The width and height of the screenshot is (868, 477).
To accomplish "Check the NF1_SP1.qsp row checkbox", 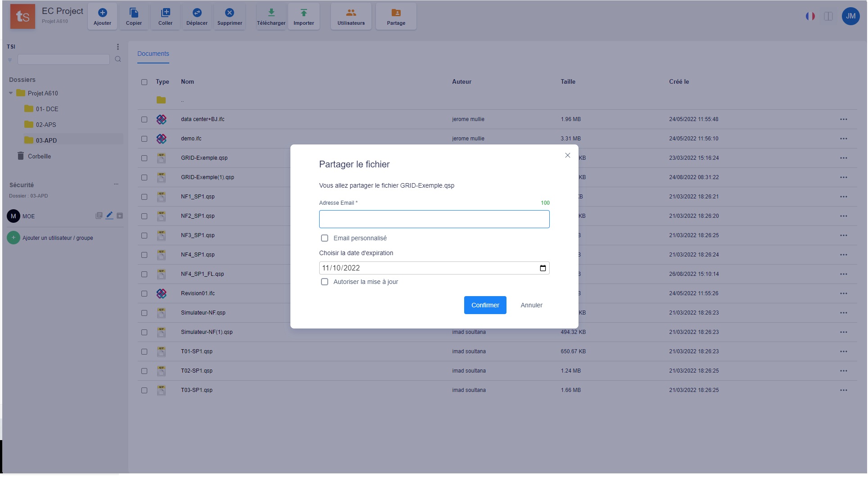I will 144,197.
